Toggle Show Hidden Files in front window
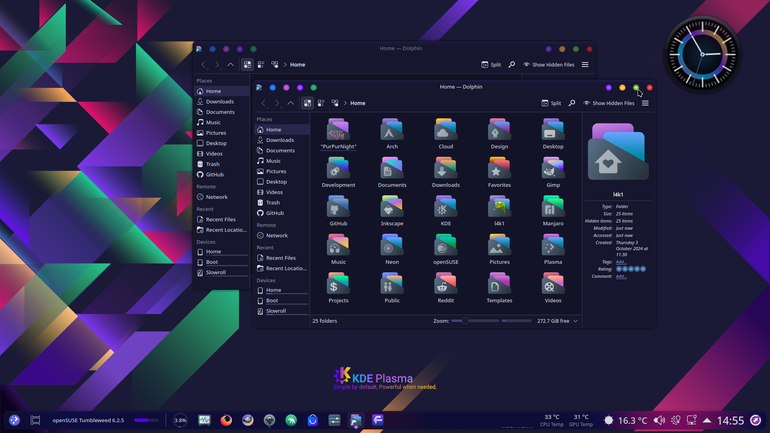Image resolution: width=770 pixels, height=433 pixels. (608, 103)
